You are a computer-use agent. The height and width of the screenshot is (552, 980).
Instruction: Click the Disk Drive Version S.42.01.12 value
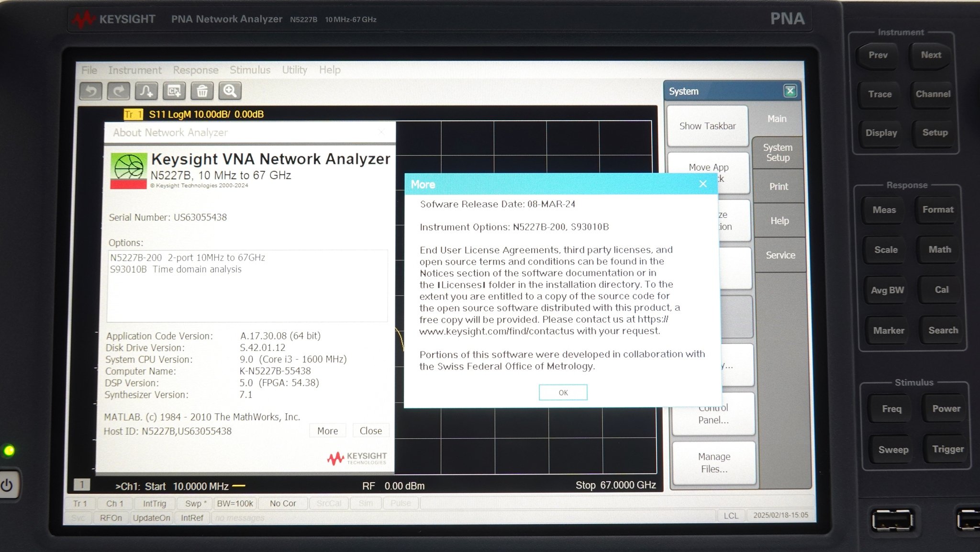click(x=263, y=348)
